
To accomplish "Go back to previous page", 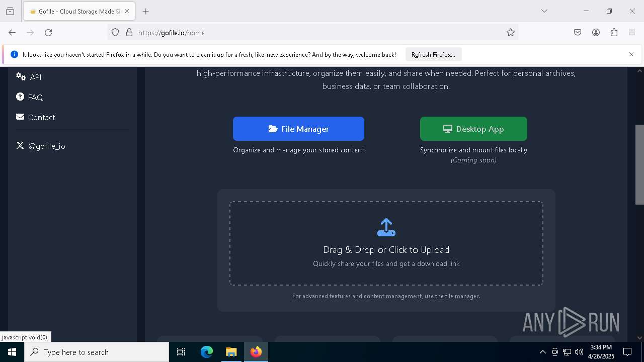I will click(12, 32).
